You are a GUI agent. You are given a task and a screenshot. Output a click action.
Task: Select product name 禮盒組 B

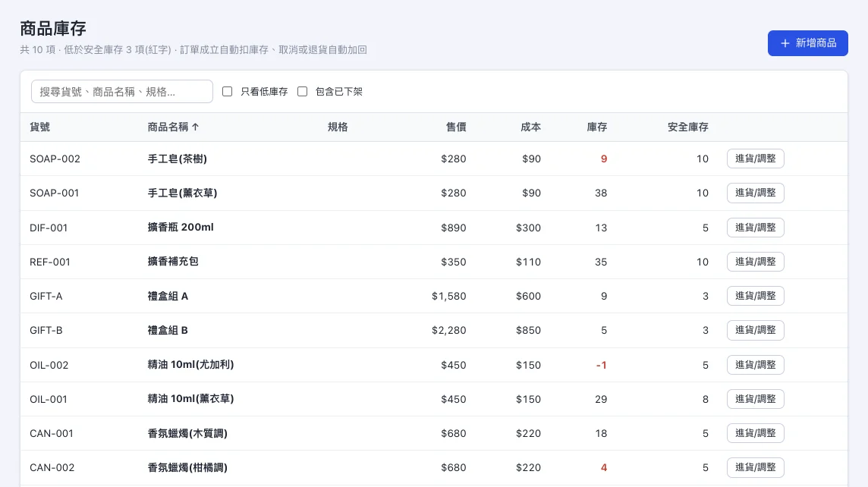[x=168, y=331]
